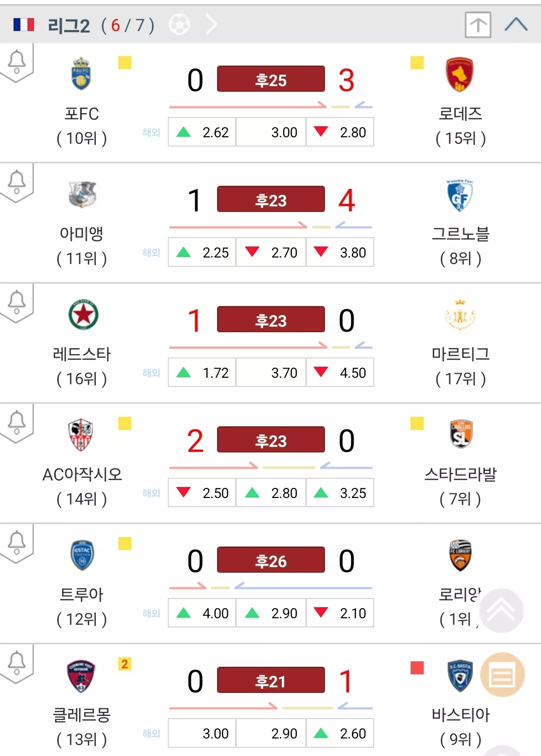The width and height of the screenshot is (541, 756).
Task: Select the 3.80 away odds for 그르노블
Action: (x=340, y=252)
